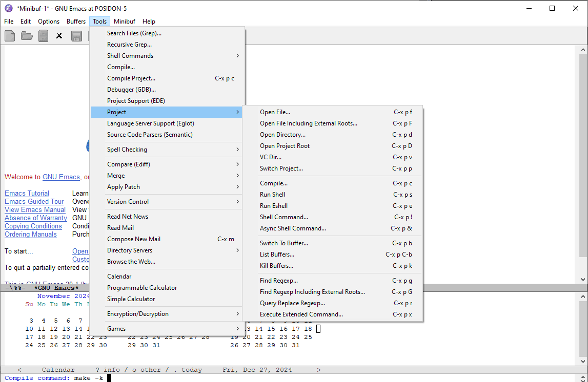Screen dimensions: 588x382
Task: Open the Emacs Guided Tour link
Action: 34,201
